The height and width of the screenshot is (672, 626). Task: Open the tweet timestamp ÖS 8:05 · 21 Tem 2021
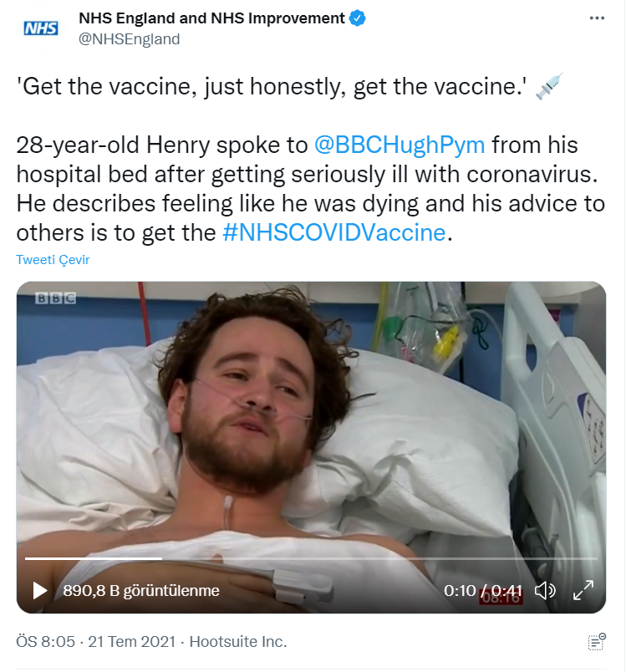[95, 642]
